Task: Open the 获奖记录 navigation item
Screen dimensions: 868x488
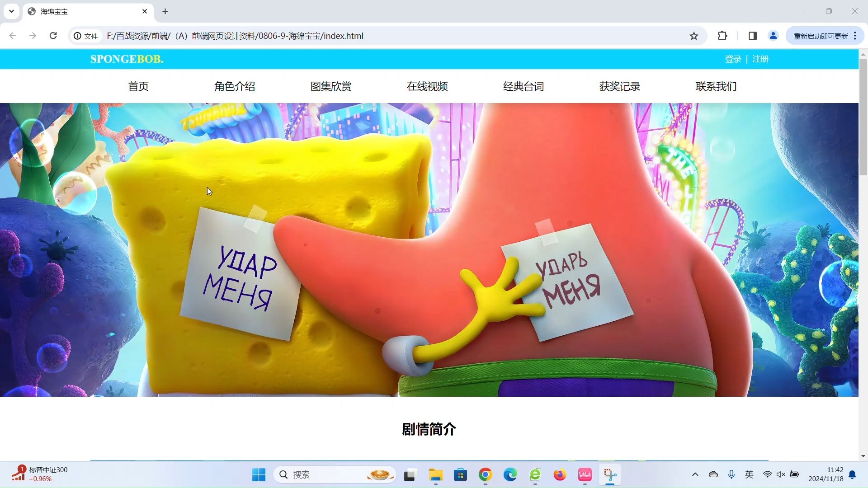Action: [x=620, y=86]
